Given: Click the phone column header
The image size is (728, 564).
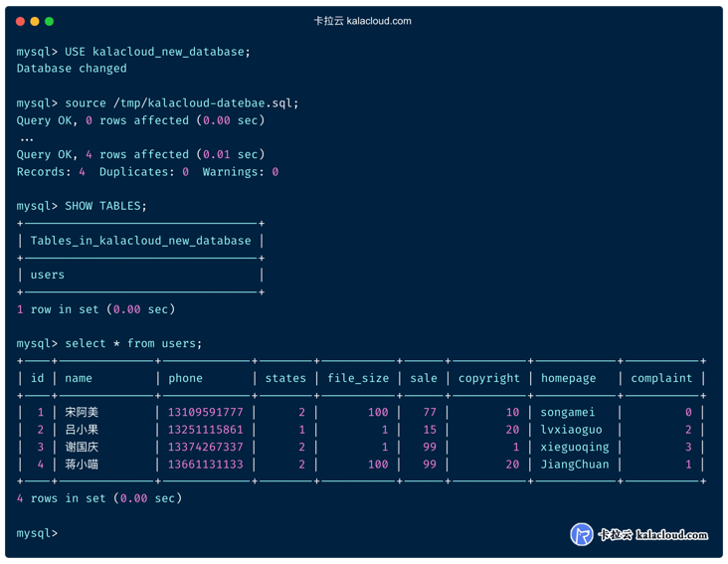Looking at the screenshot, I should (185, 378).
